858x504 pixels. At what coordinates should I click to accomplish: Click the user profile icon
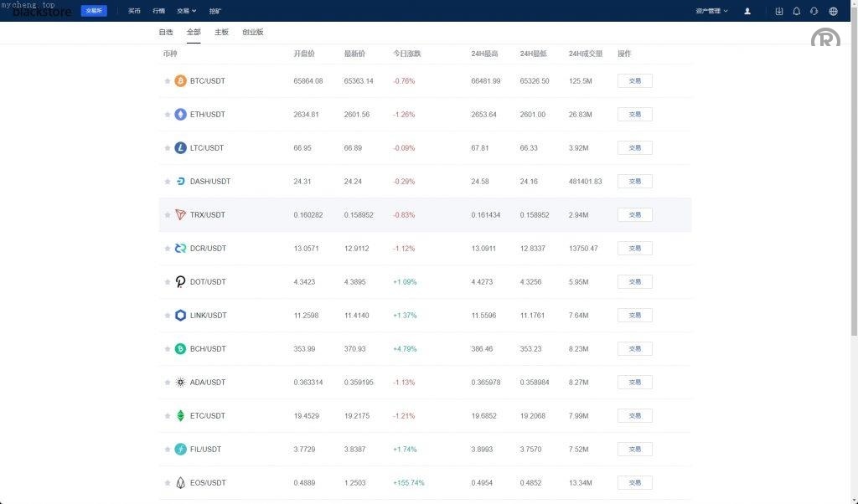pos(747,11)
